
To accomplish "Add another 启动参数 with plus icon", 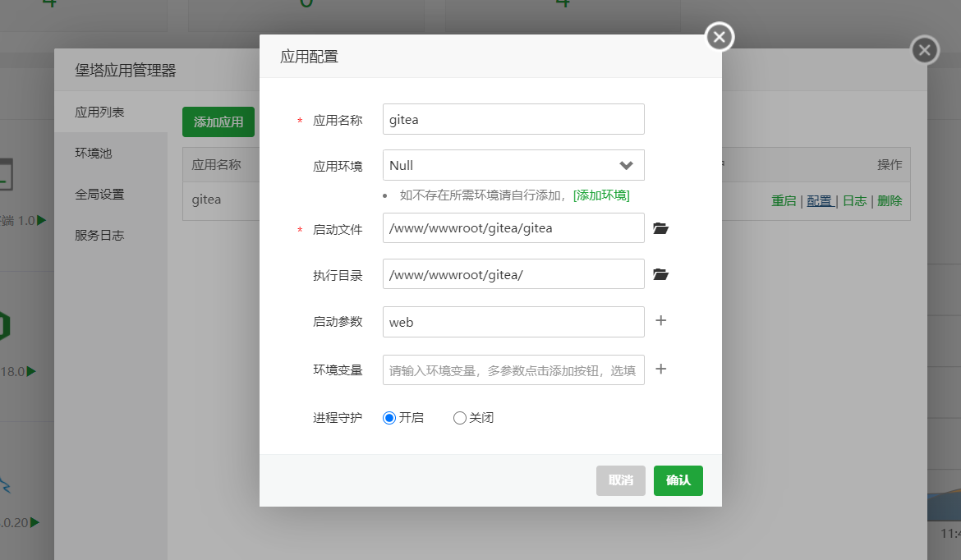I will (x=660, y=320).
